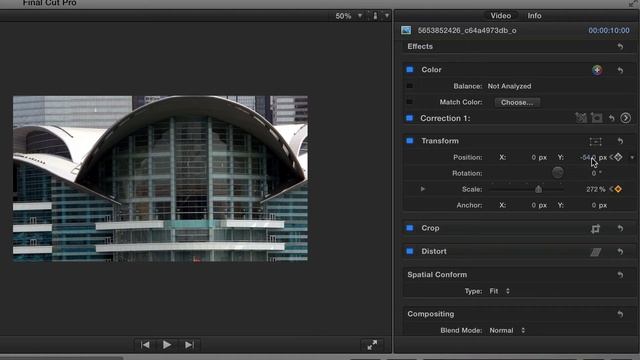Screen dimensions: 640x360
Task: Toggle the Crop checkbox
Action: coord(410,228)
